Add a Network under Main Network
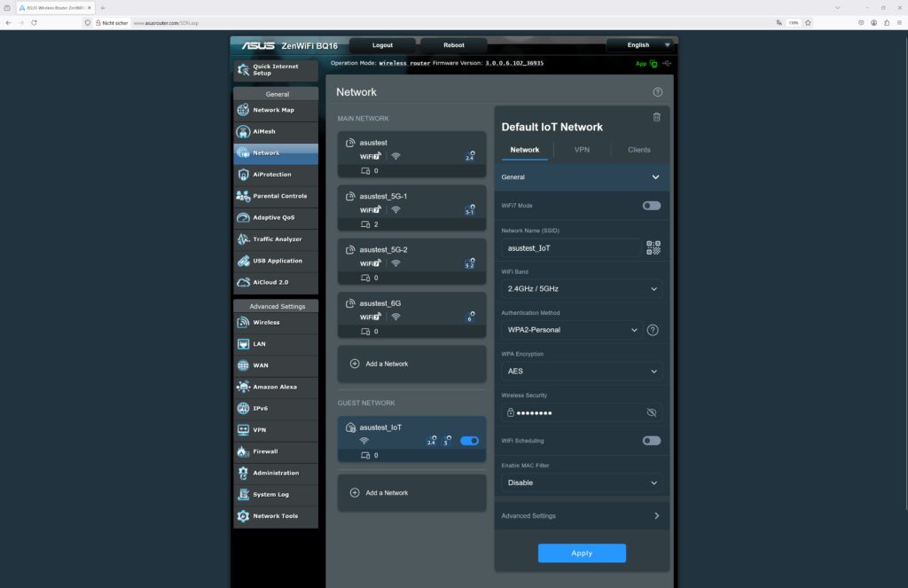This screenshot has height=588, width=908. tap(411, 364)
